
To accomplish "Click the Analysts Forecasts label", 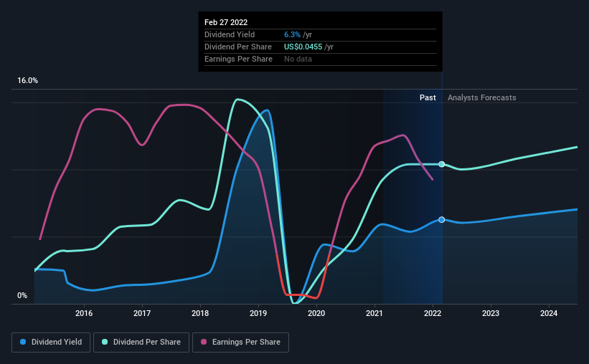I will [x=482, y=97].
